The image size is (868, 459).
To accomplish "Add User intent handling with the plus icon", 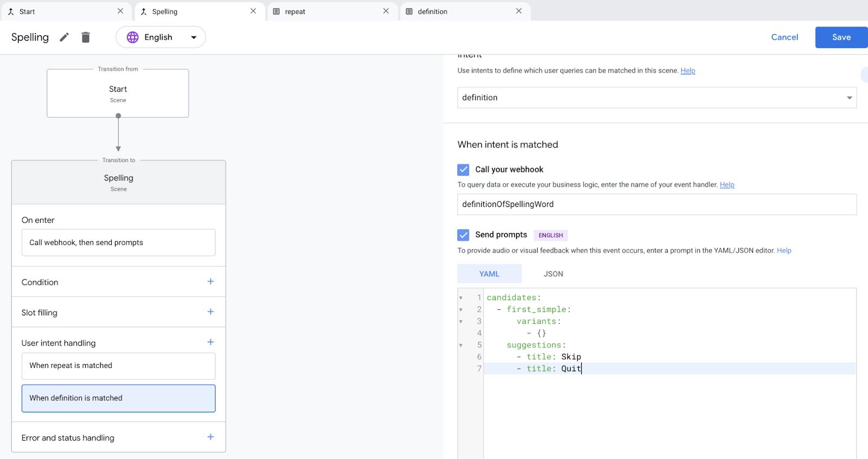I will point(210,342).
